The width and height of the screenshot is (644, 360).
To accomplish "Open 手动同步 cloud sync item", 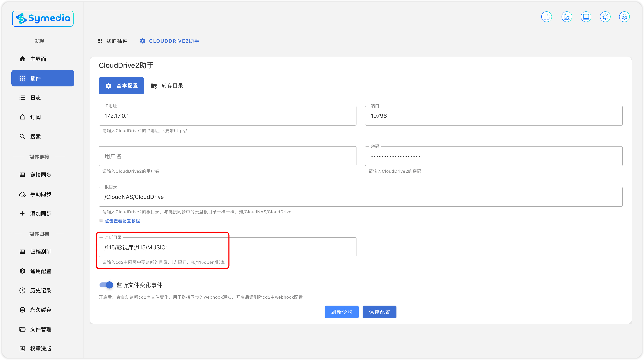I will 41,194.
